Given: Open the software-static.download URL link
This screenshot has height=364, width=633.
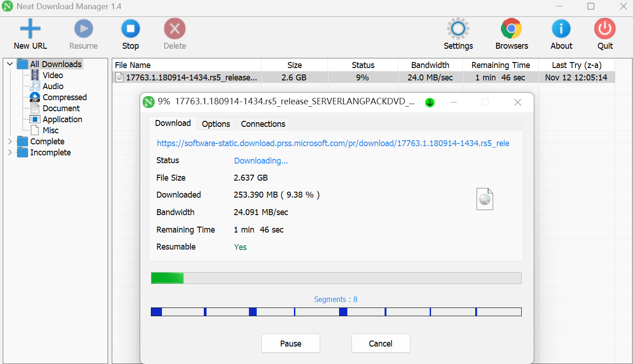Looking at the screenshot, I should [x=333, y=143].
